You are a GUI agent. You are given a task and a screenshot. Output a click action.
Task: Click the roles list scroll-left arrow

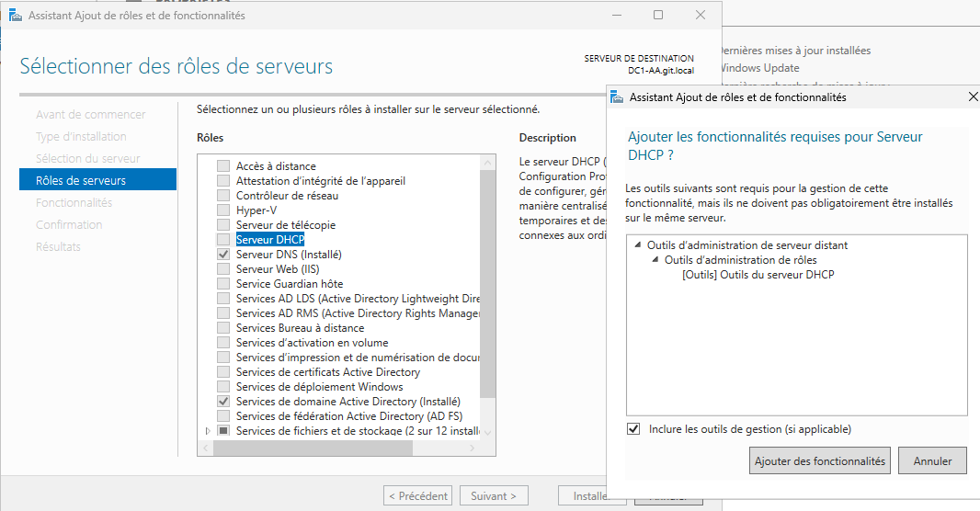pos(206,448)
